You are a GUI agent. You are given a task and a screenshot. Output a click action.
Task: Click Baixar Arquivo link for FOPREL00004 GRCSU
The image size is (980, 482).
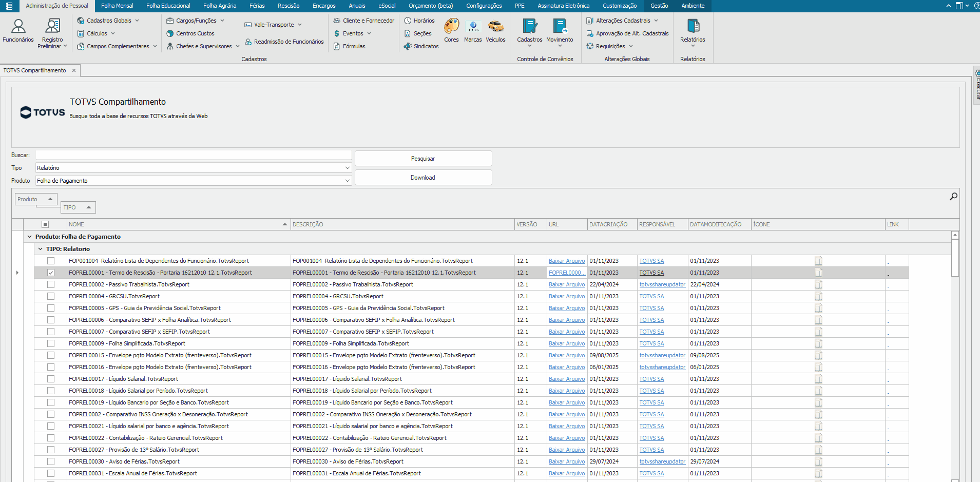point(567,296)
